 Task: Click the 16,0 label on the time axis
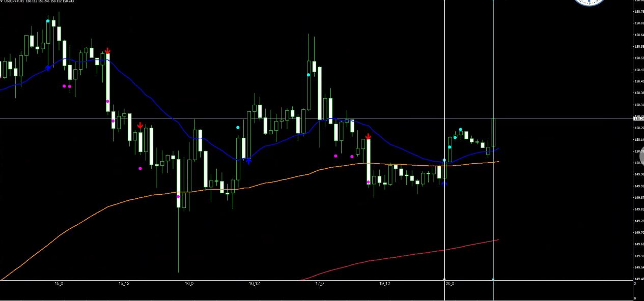point(189,284)
